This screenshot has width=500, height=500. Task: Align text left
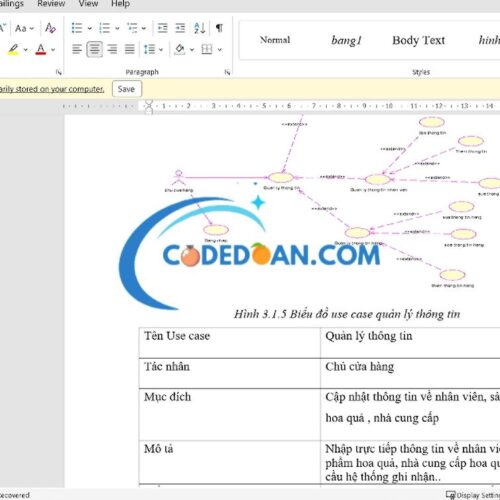[77, 49]
